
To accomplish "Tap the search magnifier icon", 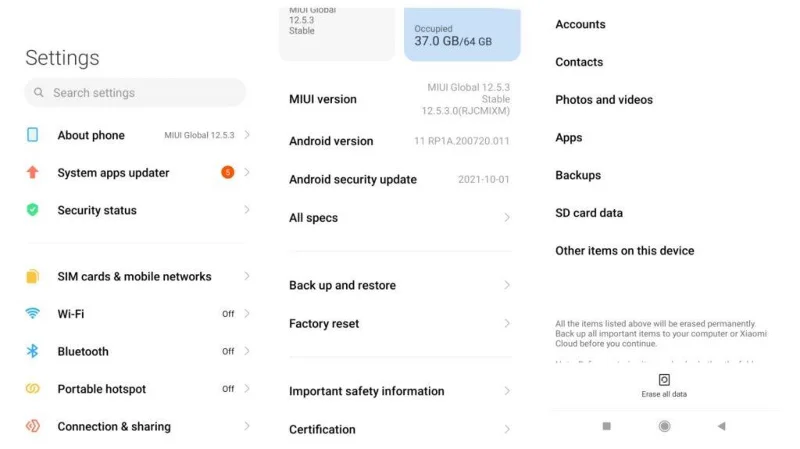I will point(38,92).
